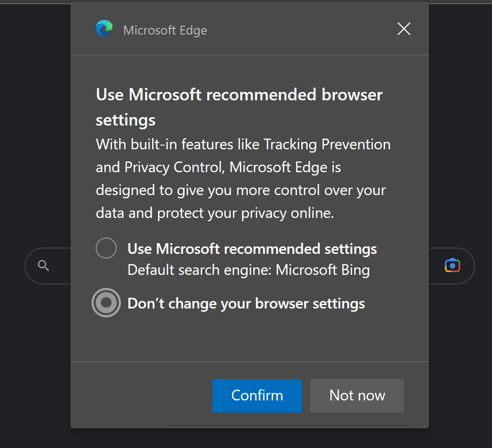The height and width of the screenshot is (448, 492).
Task: Click the 'Use Microsoft recommended settings' label text
Action: [x=252, y=249]
